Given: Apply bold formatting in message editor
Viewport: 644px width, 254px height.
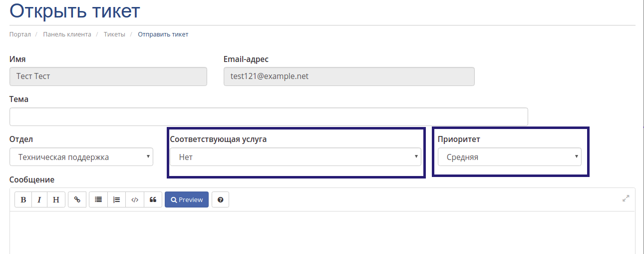Looking at the screenshot, I should [x=23, y=199].
